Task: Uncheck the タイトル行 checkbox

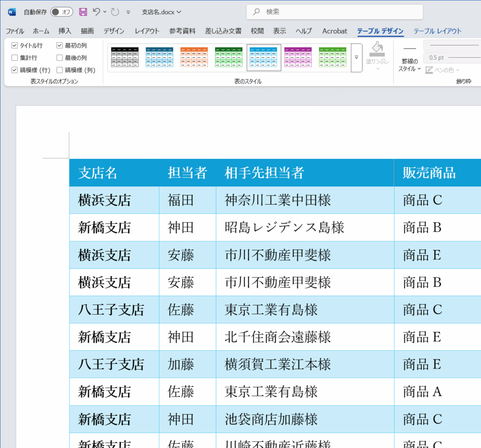Action: click(15, 46)
